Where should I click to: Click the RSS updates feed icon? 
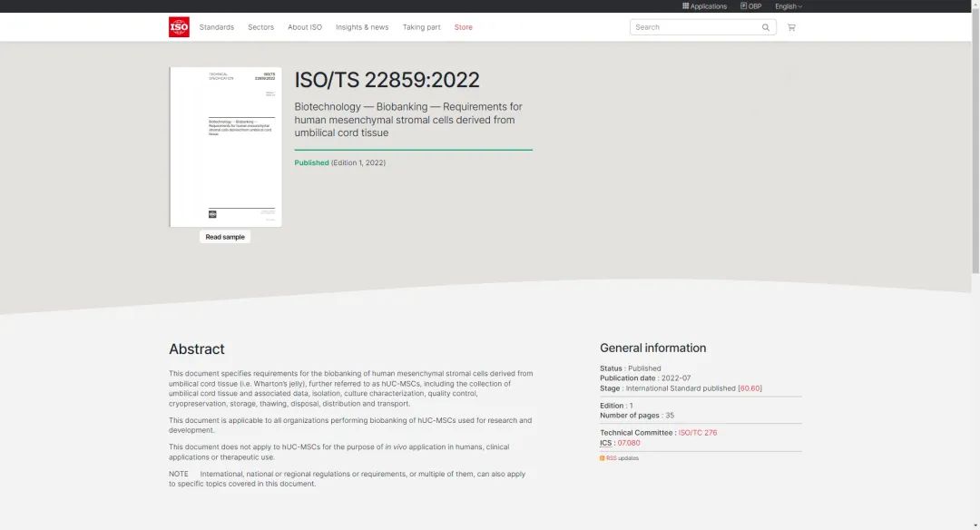click(603, 458)
